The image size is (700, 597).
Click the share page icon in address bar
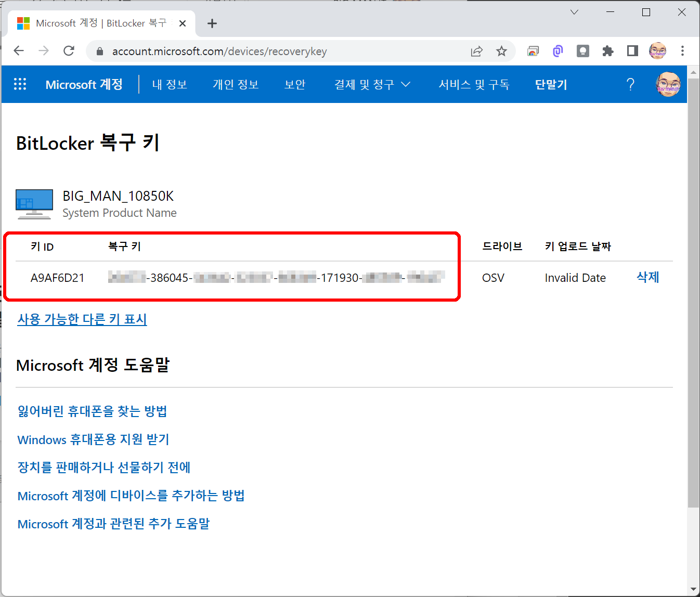476,51
